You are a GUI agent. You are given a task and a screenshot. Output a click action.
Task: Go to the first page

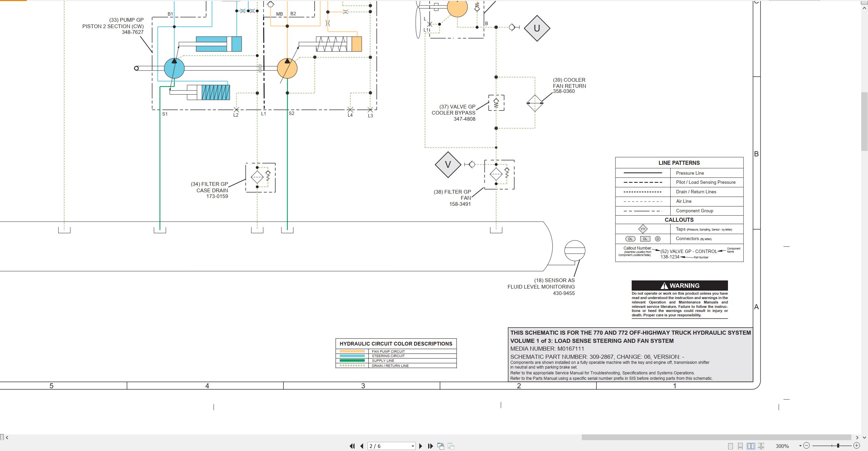point(352,446)
